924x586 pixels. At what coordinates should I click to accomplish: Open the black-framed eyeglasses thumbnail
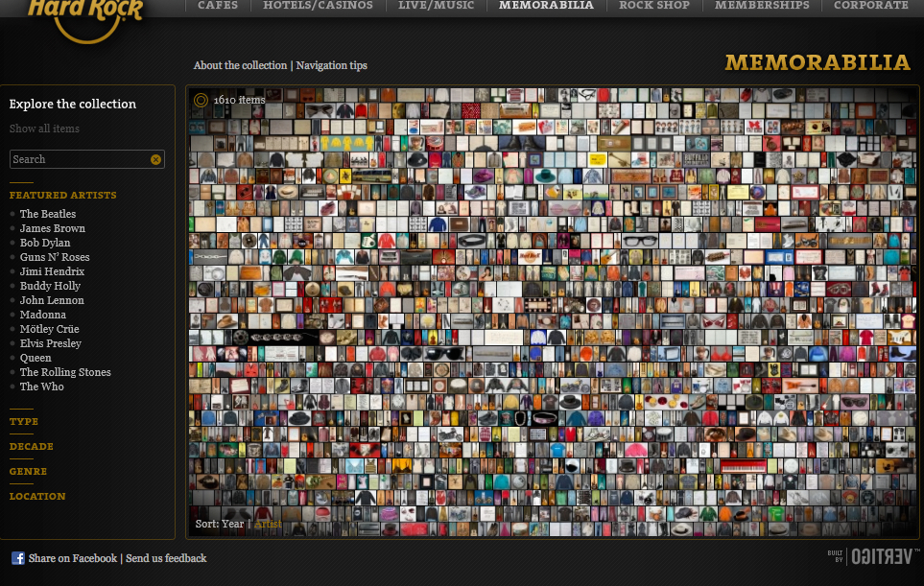(640, 241)
